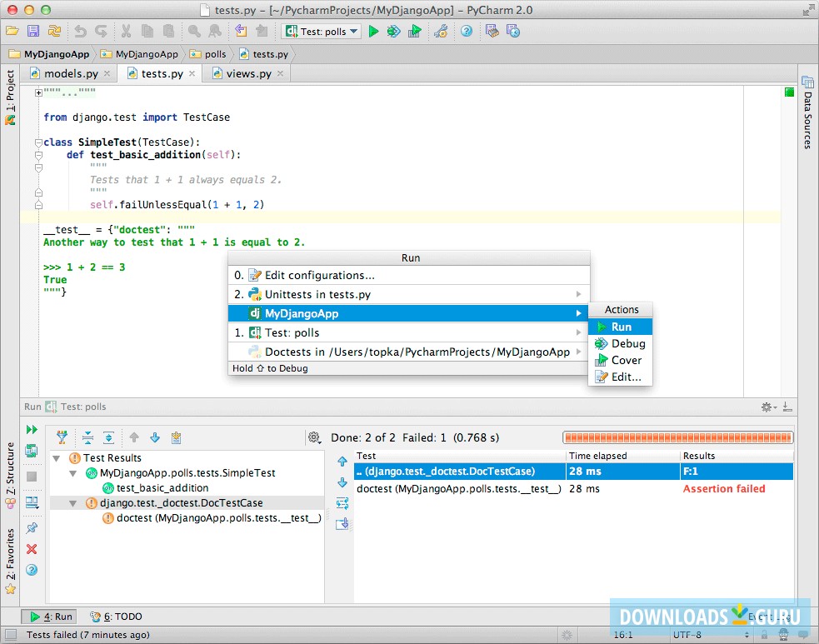Jump to previous failed test arrow
The width and height of the screenshot is (819, 644).
134,437
